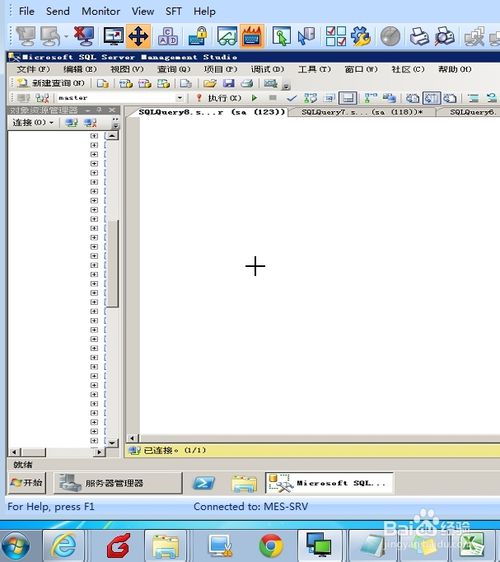
Task: Click the PowerShell icon in remote taskbar
Action: 204,483
